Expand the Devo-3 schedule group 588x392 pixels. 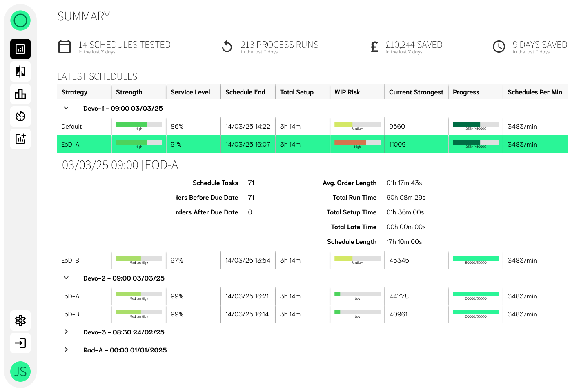pos(66,332)
